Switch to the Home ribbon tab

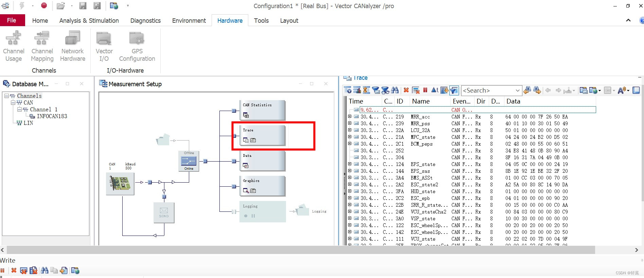click(40, 20)
